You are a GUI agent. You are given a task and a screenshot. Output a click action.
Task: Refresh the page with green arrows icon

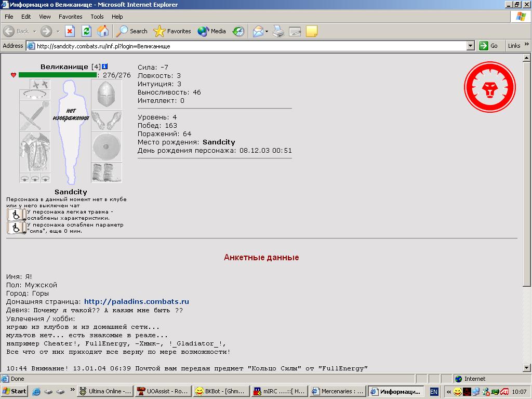pos(87,31)
